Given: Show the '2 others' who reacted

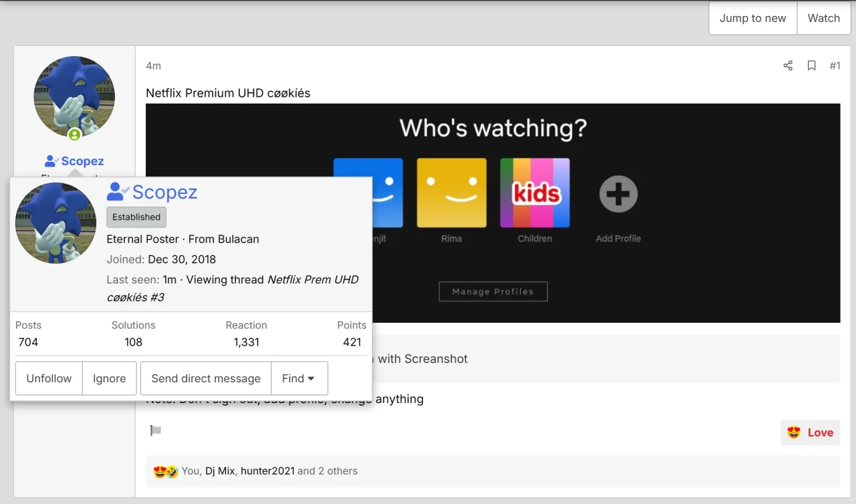Looking at the screenshot, I should point(338,471).
